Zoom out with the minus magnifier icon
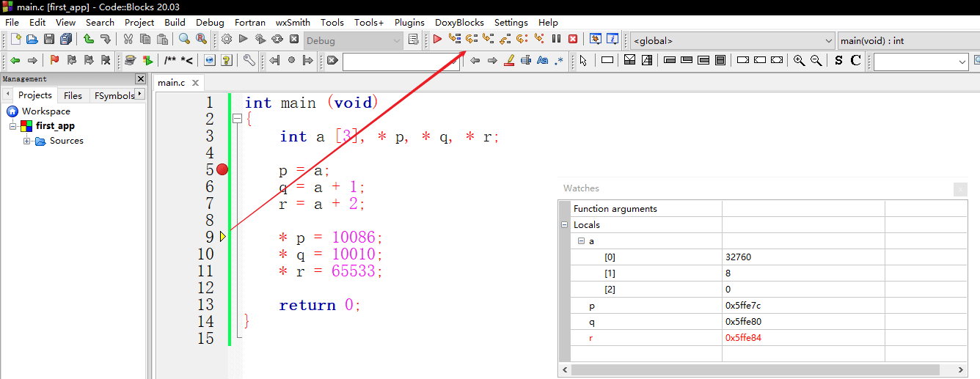This screenshot has height=379, width=980. (816, 60)
